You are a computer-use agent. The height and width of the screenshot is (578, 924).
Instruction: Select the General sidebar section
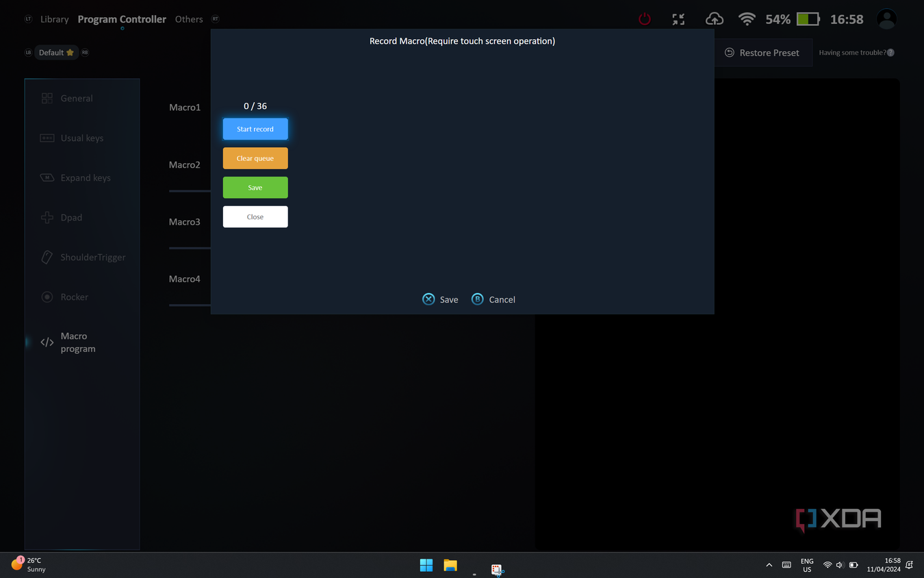(82, 99)
